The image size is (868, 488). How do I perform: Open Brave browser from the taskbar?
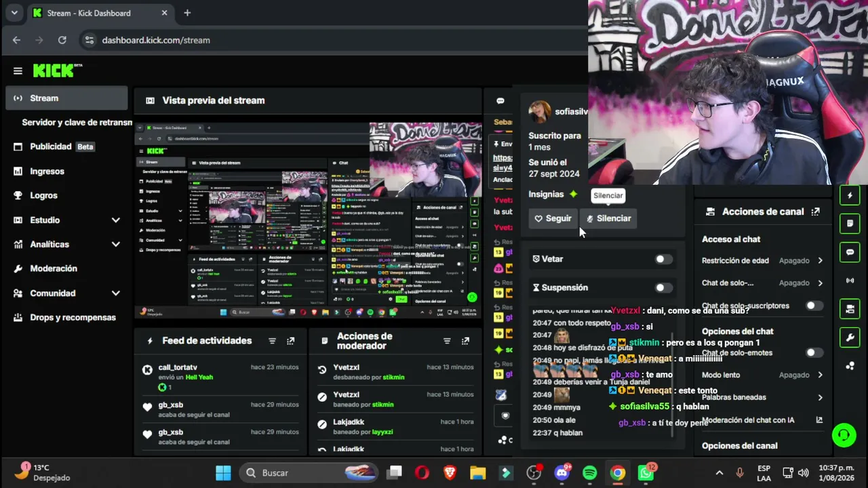450,472
